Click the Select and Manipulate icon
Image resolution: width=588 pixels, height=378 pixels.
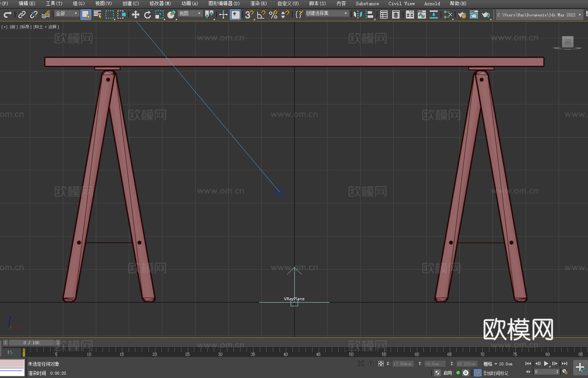point(223,14)
